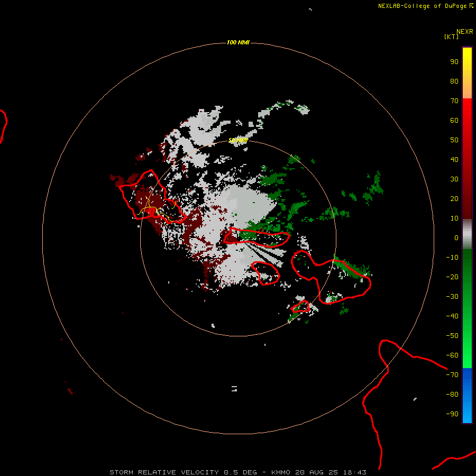Viewport: 476px width, 476px height.
Task: Click the 10 value on velocity scale
Action: point(454,218)
